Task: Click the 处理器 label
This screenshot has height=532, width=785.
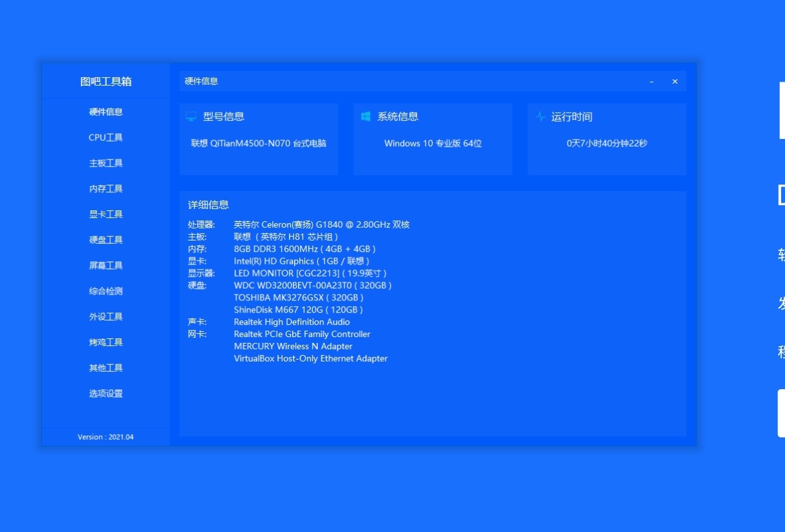Action: (x=201, y=225)
